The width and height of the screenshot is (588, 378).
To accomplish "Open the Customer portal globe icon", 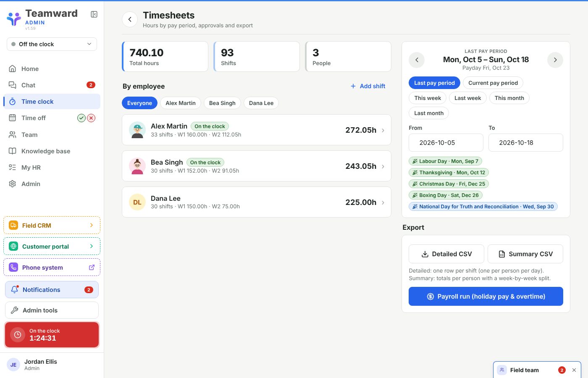I will [x=13, y=247].
